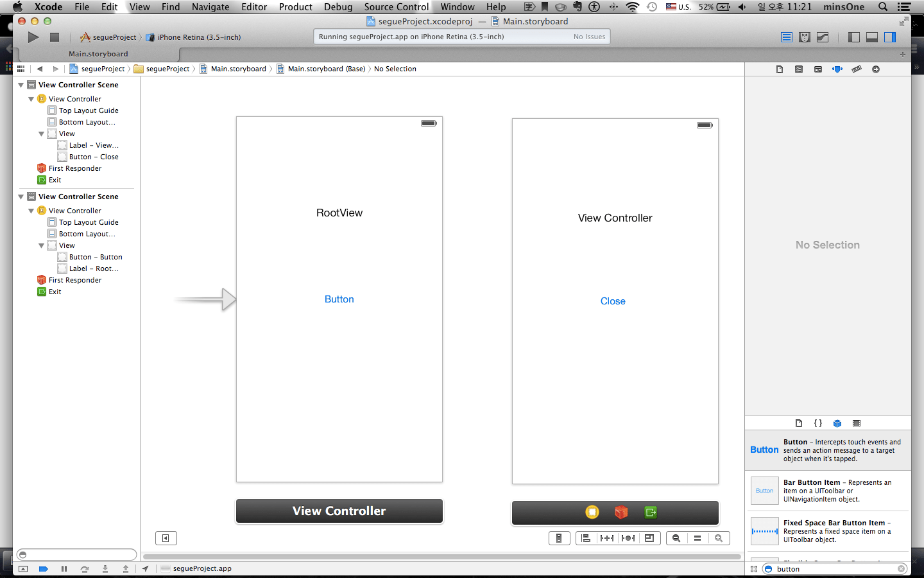Click the blue Button on RootView canvas
The image size is (924, 578).
339,299
